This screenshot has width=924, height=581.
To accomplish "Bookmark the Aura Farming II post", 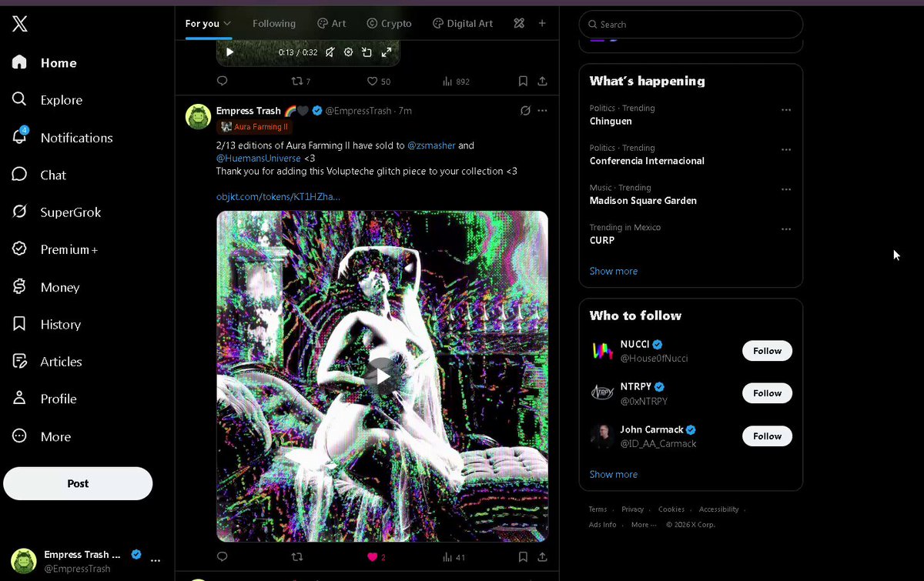I will [523, 556].
